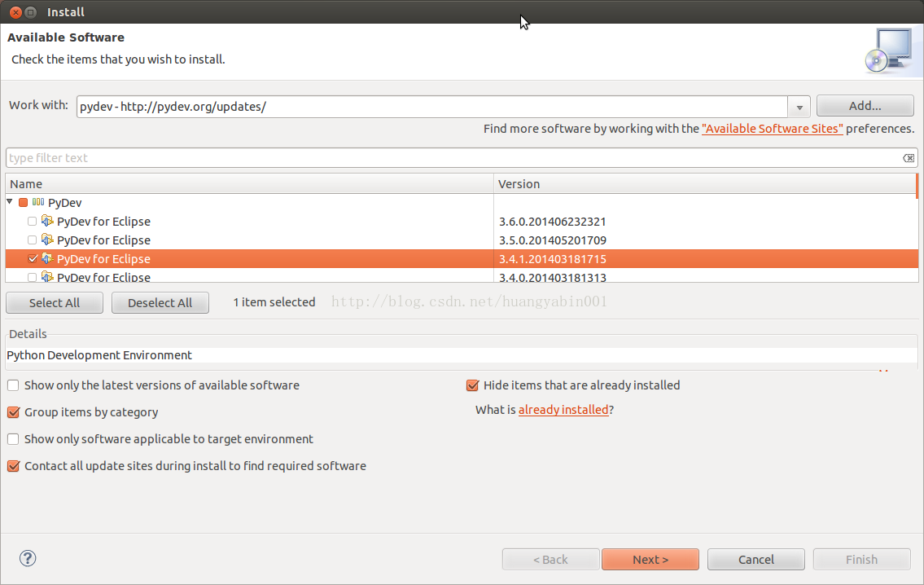Select version 3.4.1.201403181715 cell
The image size is (924, 585).
pos(552,259)
